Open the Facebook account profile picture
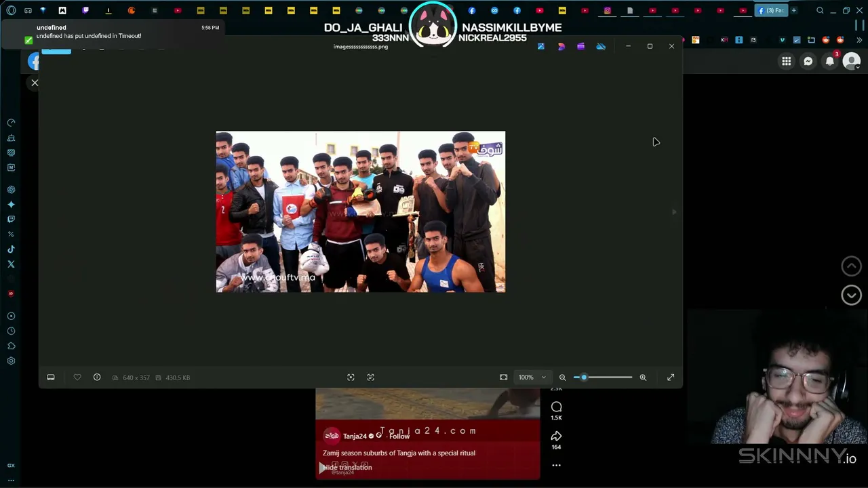 point(852,61)
